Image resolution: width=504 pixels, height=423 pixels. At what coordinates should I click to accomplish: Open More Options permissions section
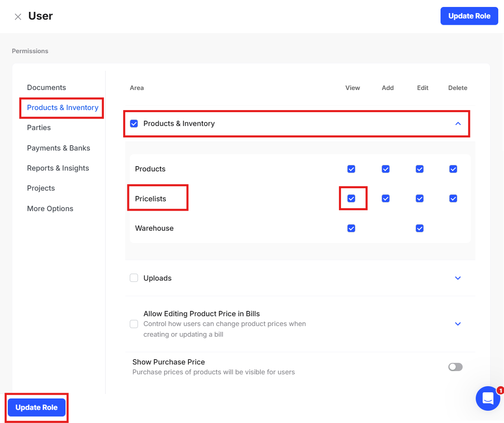click(x=50, y=209)
